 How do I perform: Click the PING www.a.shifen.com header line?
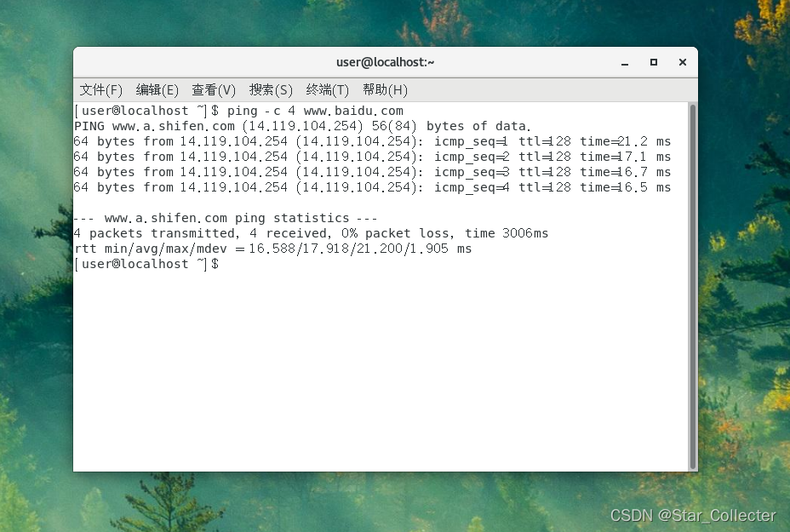click(302, 126)
